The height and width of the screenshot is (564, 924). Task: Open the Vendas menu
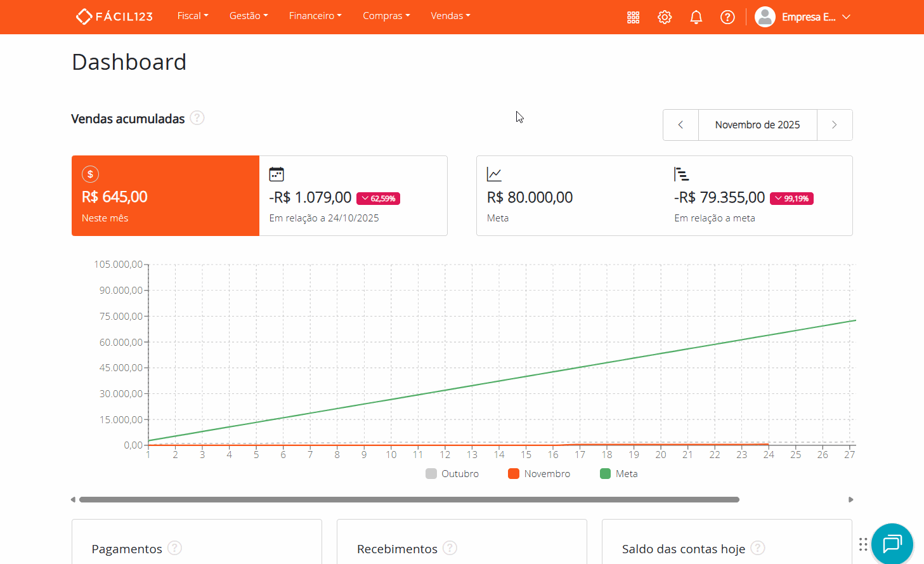point(450,16)
